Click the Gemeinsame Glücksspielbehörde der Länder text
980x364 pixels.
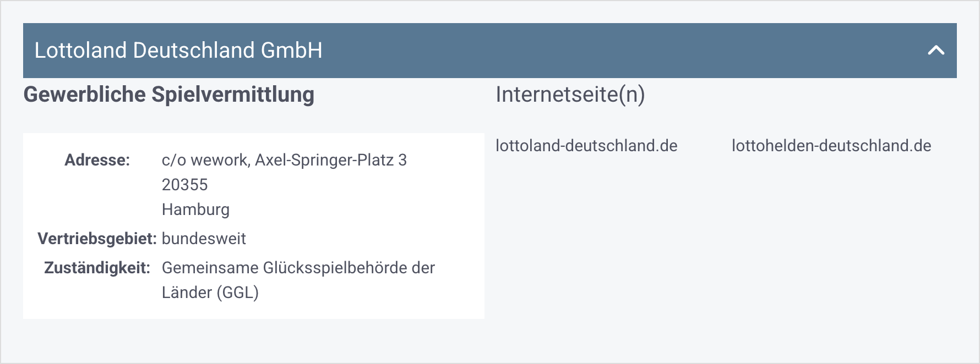298,268
